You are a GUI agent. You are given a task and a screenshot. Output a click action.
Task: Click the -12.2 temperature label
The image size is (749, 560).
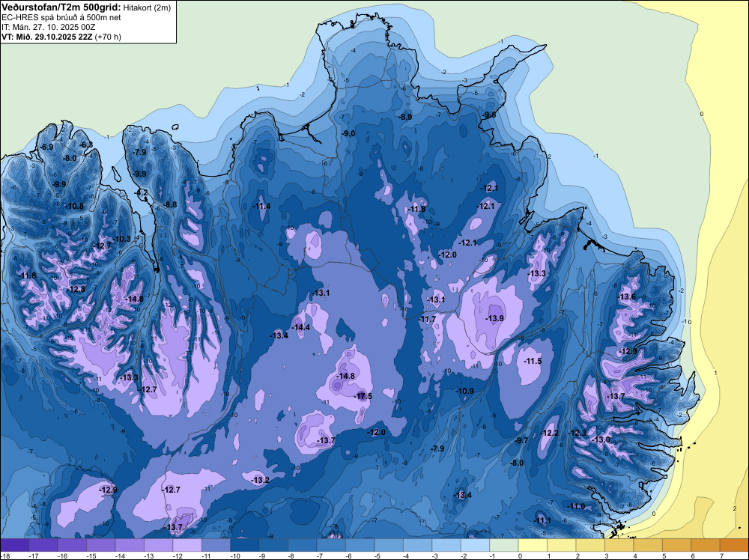tap(549, 433)
